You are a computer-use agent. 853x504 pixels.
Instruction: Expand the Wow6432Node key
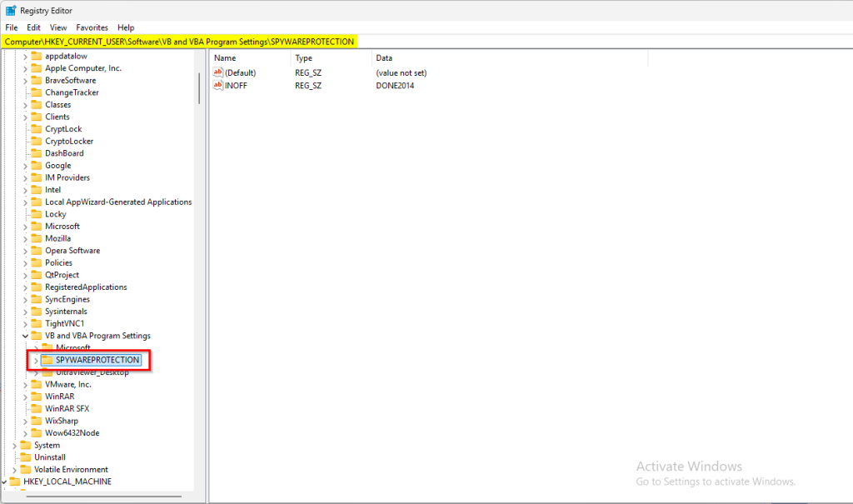point(25,433)
